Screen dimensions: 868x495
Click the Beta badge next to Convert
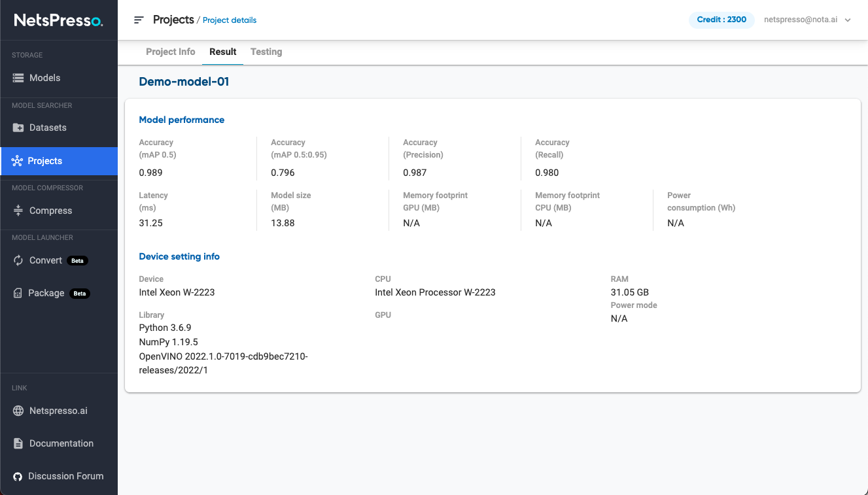coord(77,261)
